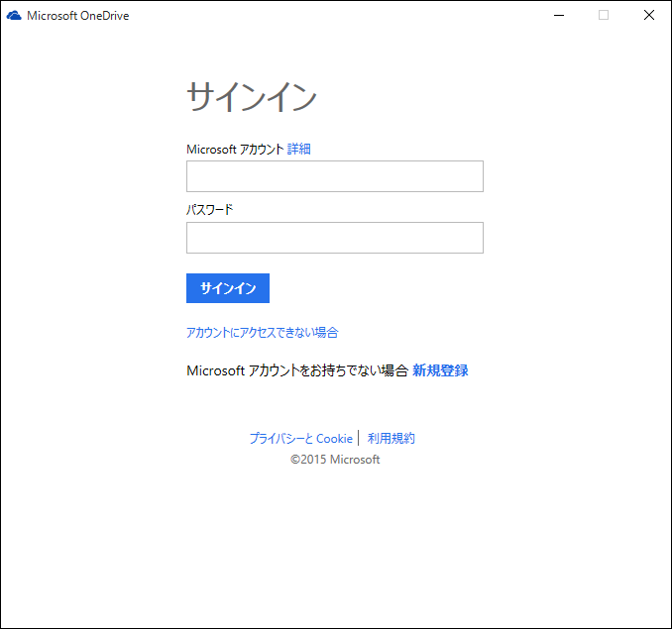The width and height of the screenshot is (672, 629).
Task: Open the 新規登録 sign-up link
Action: pos(440,370)
